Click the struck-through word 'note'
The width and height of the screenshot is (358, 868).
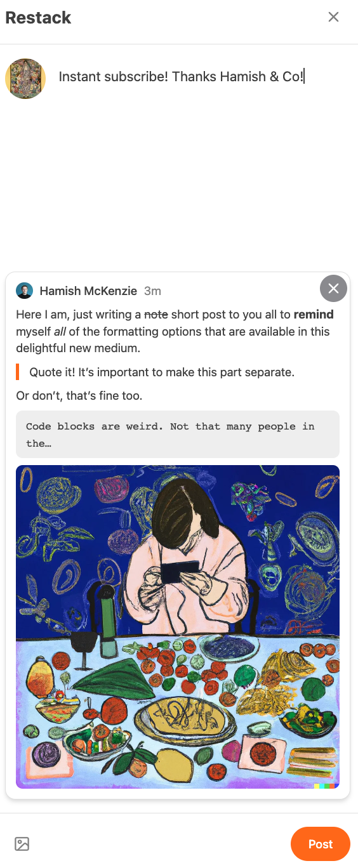click(x=156, y=315)
